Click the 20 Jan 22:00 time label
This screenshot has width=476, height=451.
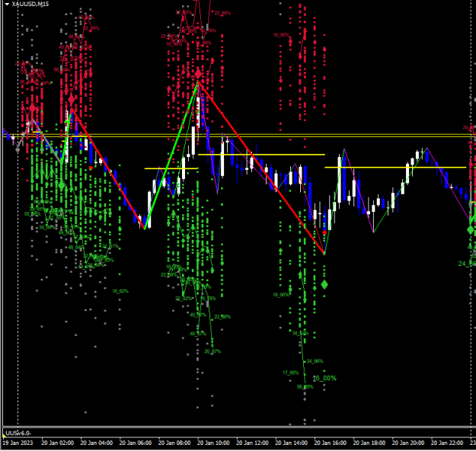point(447,443)
